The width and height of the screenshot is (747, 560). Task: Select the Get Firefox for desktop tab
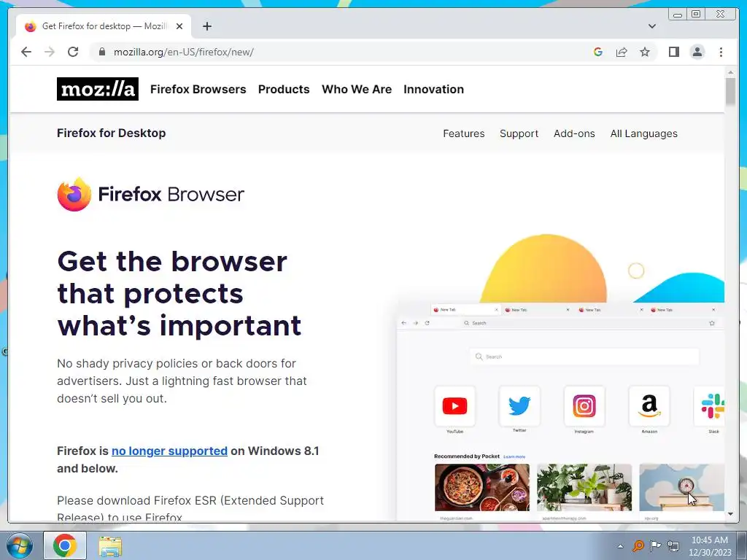pos(104,26)
